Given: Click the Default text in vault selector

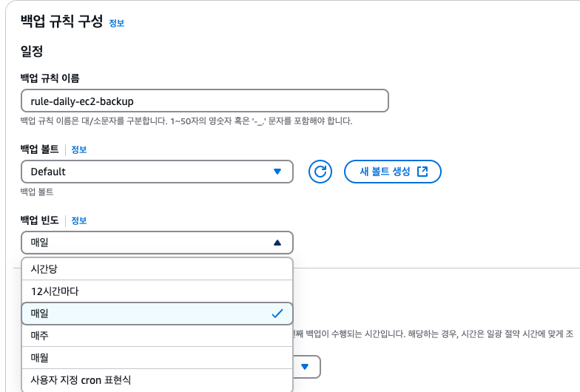Looking at the screenshot, I should tap(48, 172).
